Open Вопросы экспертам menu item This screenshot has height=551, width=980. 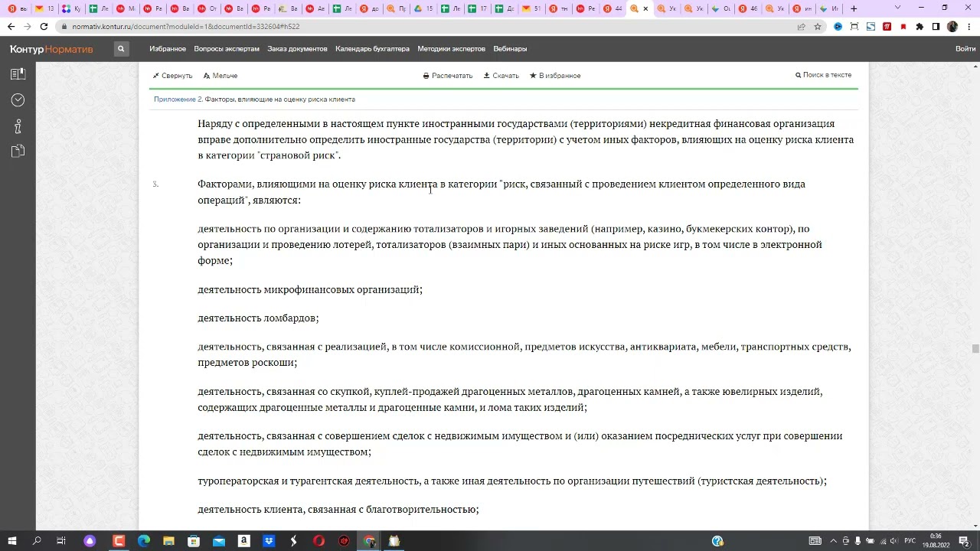[227, 49]
